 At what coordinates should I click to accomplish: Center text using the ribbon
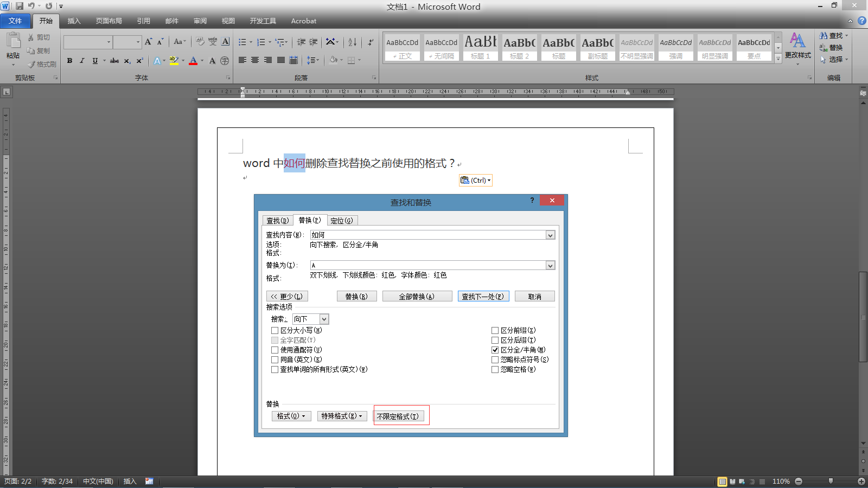tap(255, 60)
